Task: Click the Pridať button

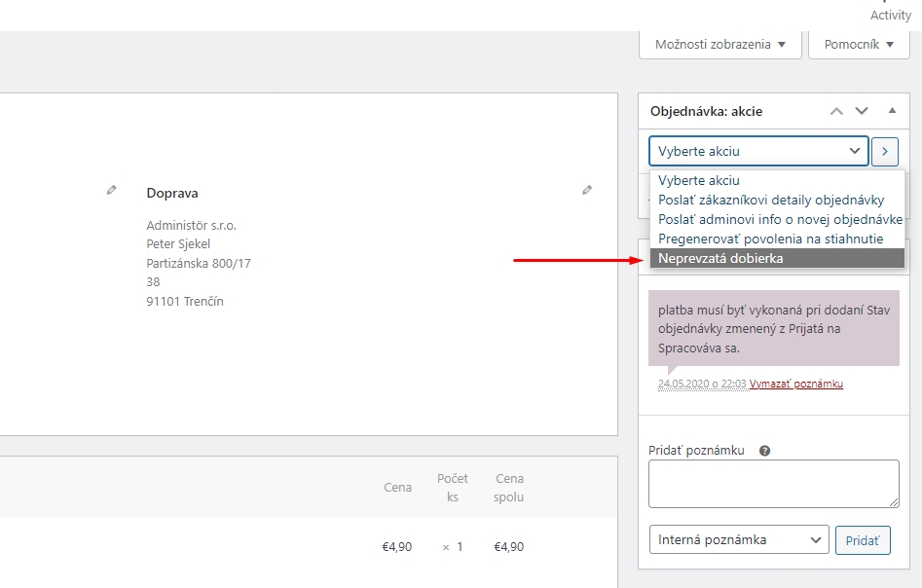Action: pyautogui.click(x=863, y=540)
